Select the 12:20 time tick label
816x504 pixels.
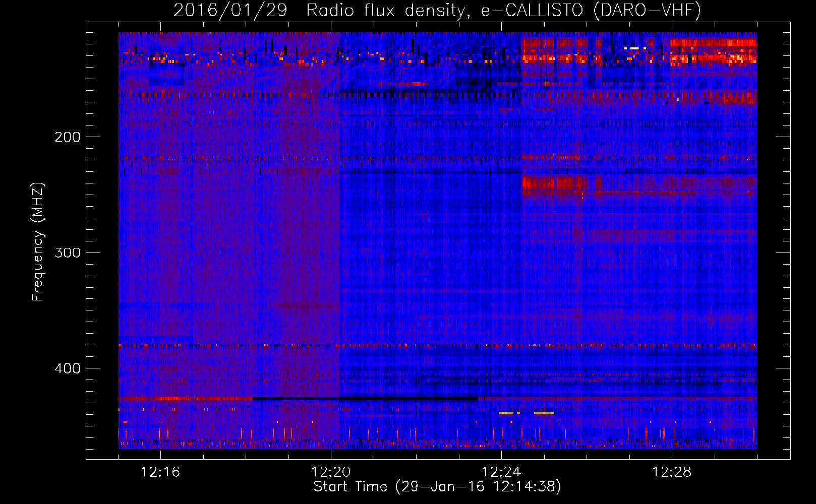pyautogui.click(x=331, y=472)
